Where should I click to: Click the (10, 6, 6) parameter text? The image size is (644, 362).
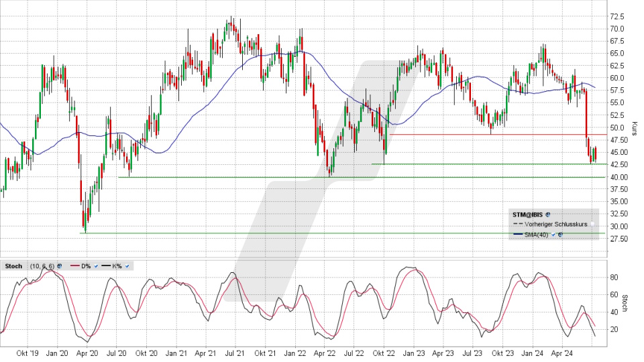click(x=42, y=266)
